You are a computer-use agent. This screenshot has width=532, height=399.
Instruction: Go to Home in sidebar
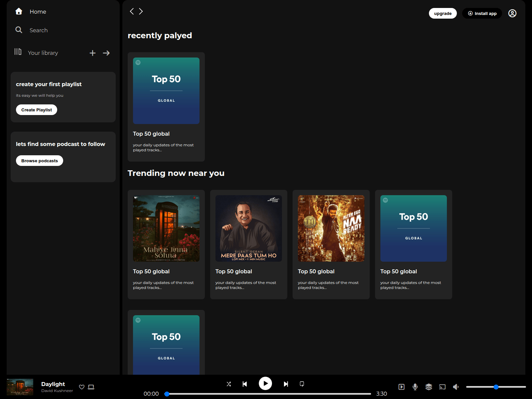click(x=38, y=12)
